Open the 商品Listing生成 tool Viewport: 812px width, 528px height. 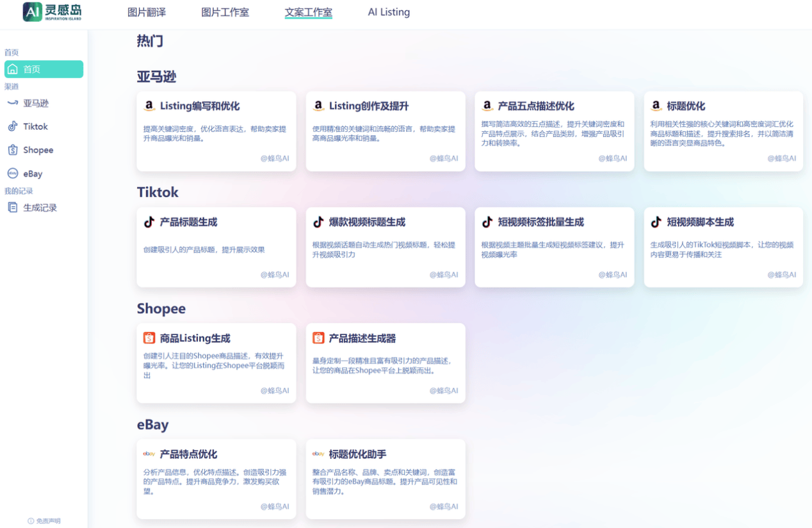coord(216,363)
